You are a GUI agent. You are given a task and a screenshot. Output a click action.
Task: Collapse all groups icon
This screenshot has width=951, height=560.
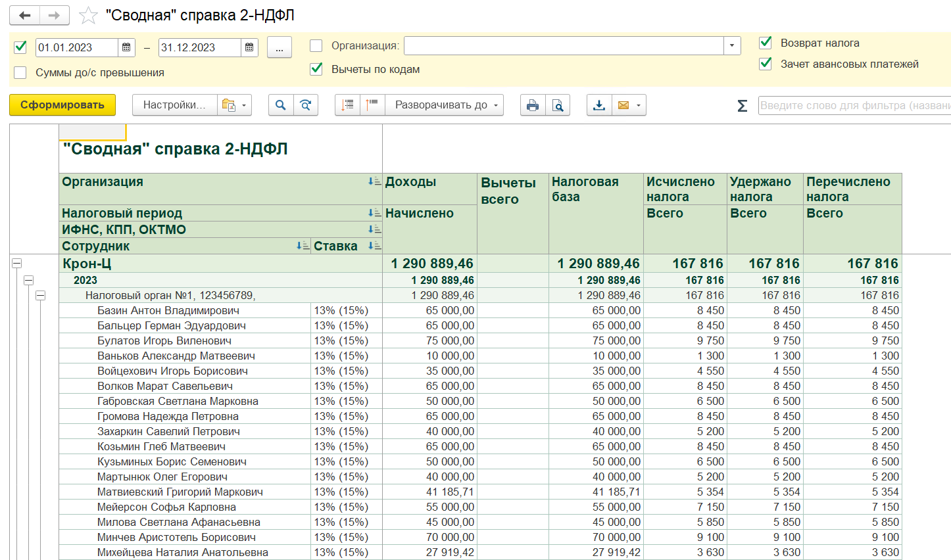pyautogui.click(x=373, y=105)
